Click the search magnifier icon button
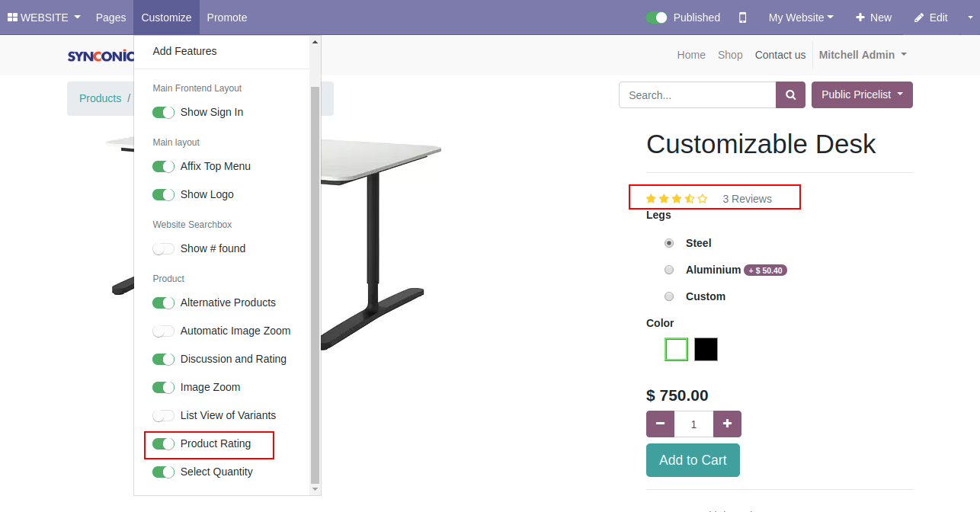 (790, 95)
